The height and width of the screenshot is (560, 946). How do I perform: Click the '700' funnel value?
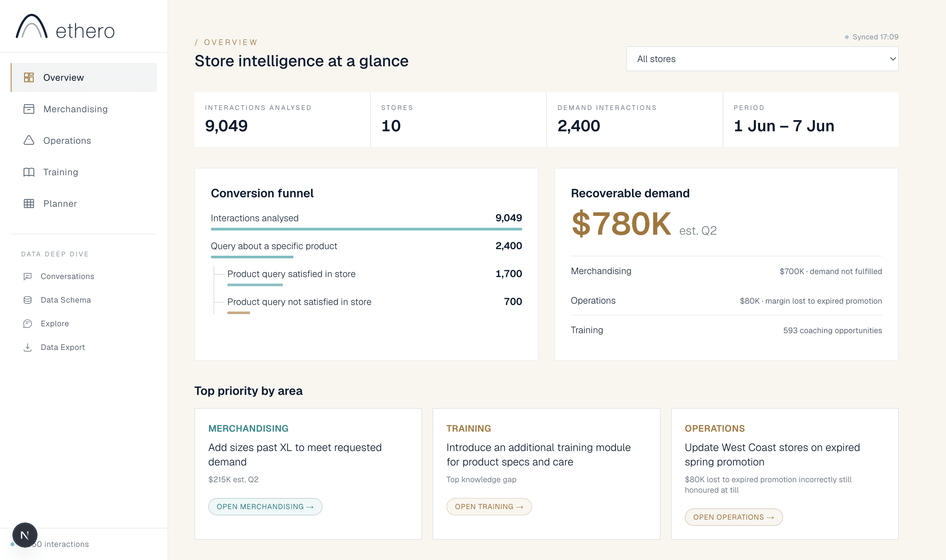pos(513,302)
